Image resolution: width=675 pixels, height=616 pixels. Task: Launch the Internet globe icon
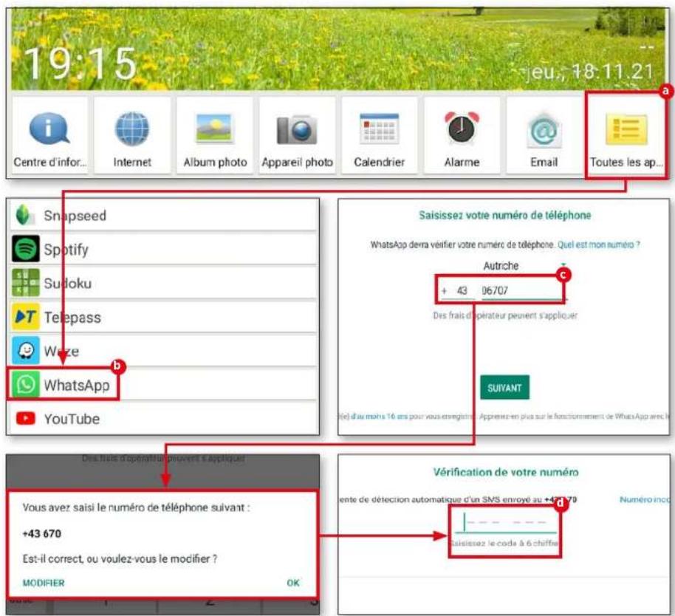132,129
